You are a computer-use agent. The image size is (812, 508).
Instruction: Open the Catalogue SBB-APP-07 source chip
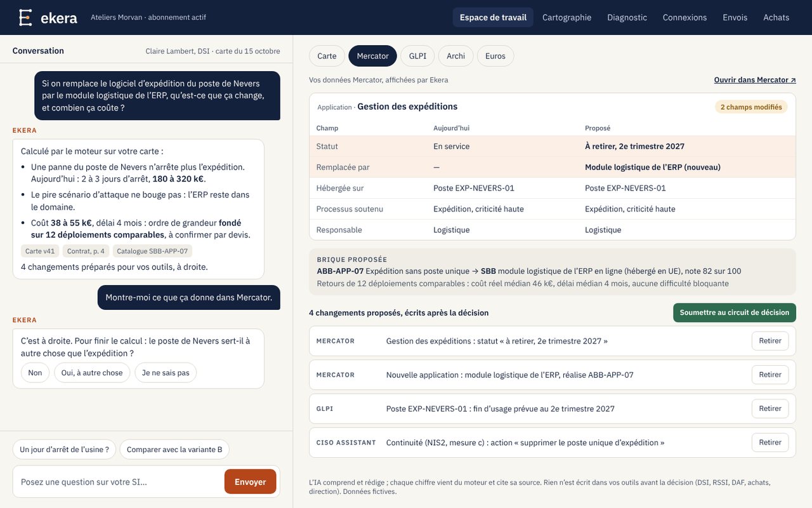(152, 251)
